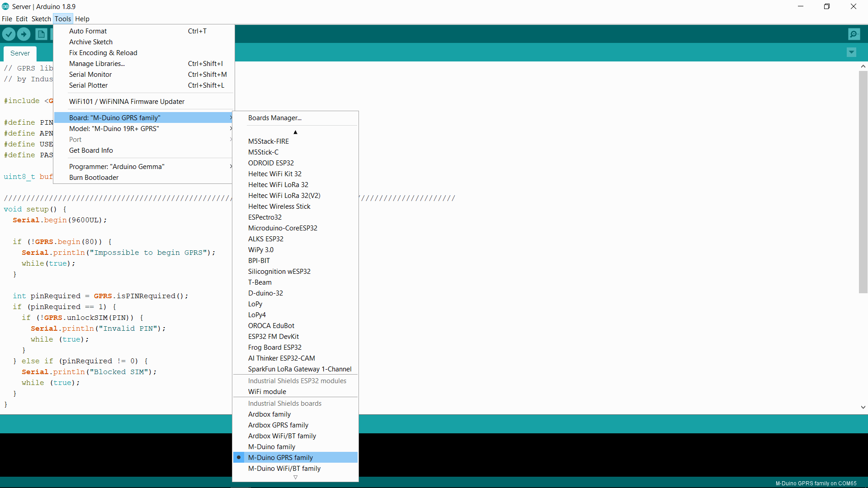
Task: Select the D-duino-32 board
Action: (x=296, y=293)
